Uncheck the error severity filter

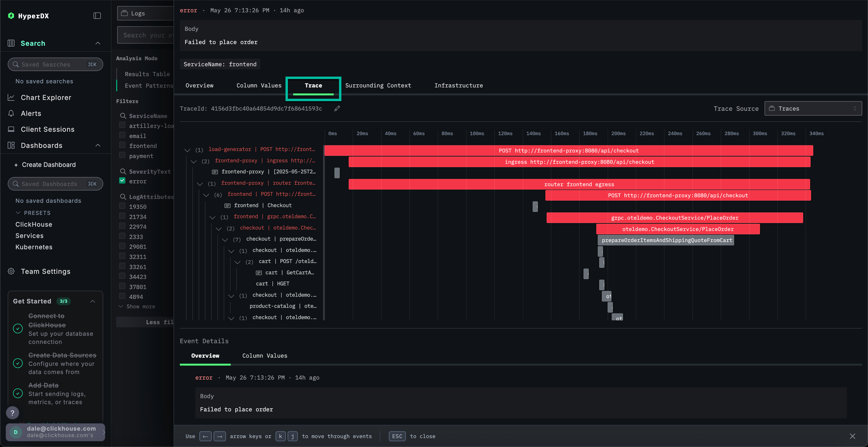(122, 181)
